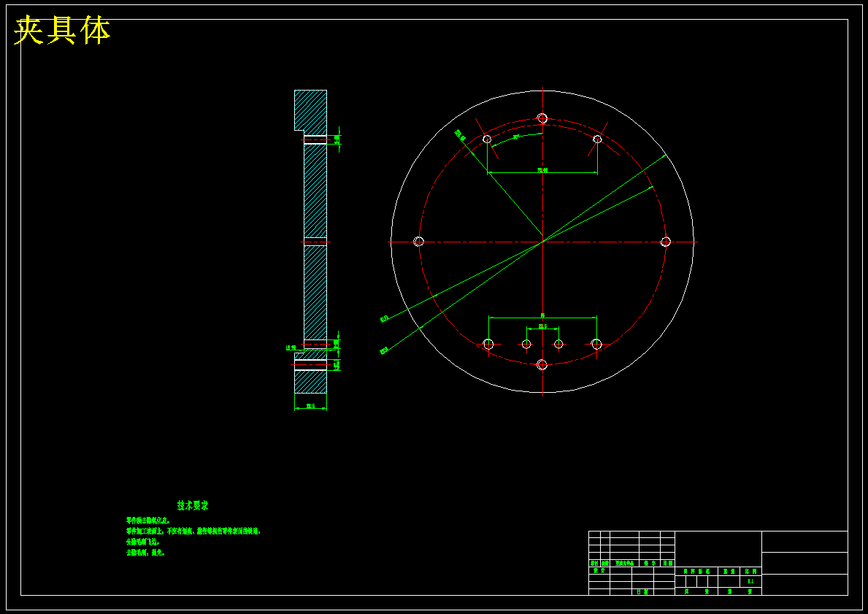Pick the hole at the bottom of the vertical centerline
The width and height of the screenshot is (868, 614).
click(x=542, y=364)
